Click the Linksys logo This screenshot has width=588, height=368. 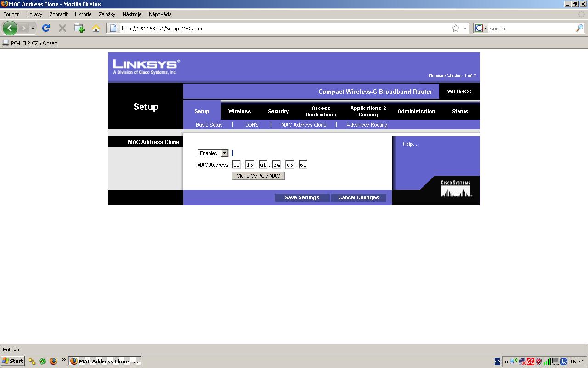point(146,66)
